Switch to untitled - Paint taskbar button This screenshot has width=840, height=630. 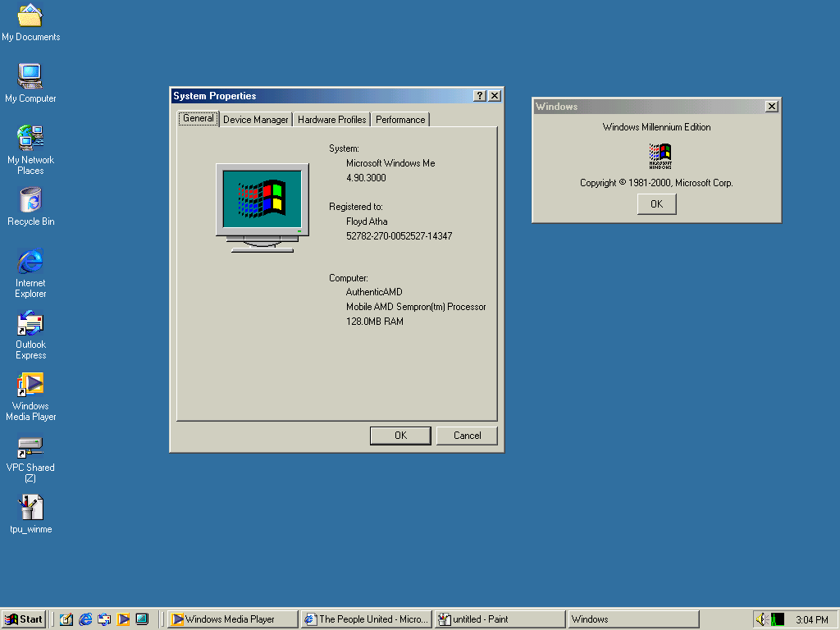[x=499, y=619]
